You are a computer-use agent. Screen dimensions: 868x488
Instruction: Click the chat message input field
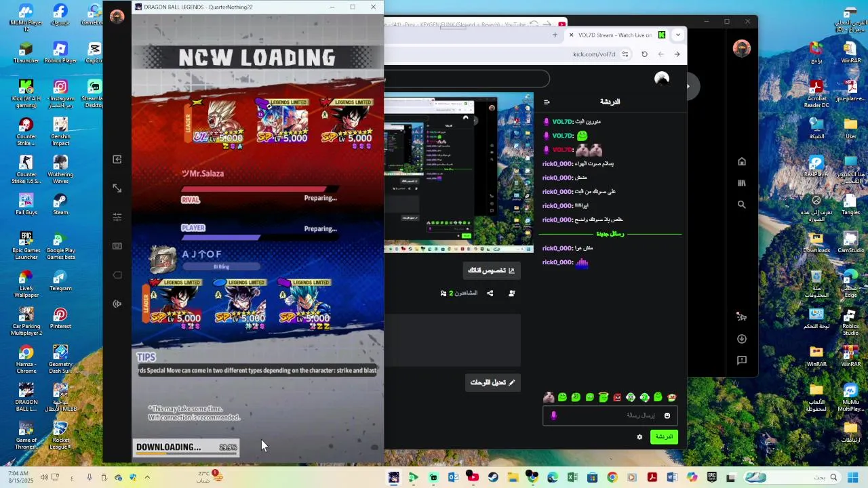point(610,415)
